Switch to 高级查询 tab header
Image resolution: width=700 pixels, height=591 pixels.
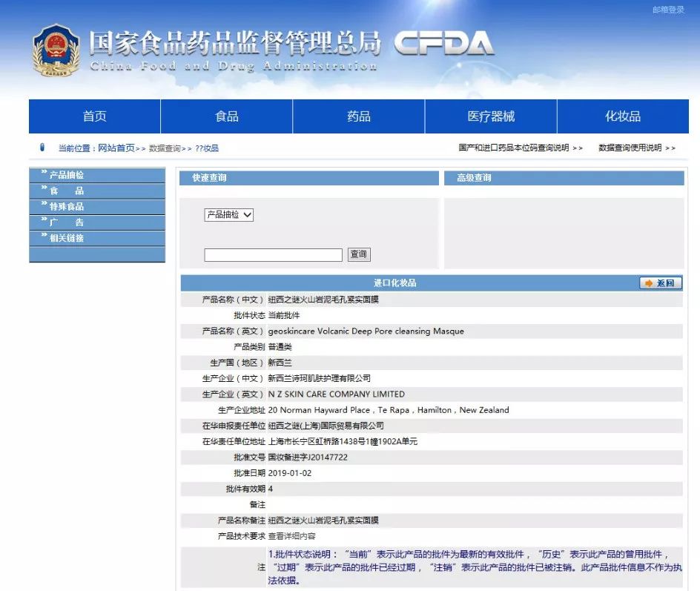564,178
